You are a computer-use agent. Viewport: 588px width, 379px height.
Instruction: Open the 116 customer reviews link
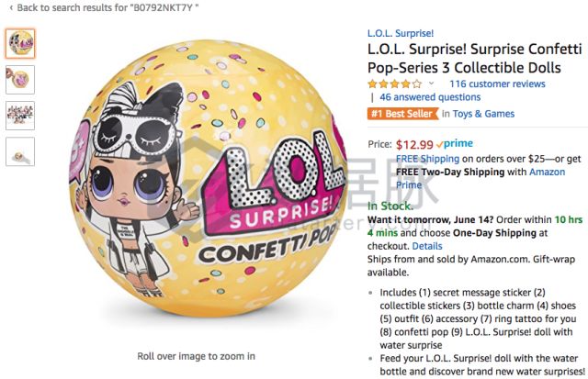(x=497, y=84)
